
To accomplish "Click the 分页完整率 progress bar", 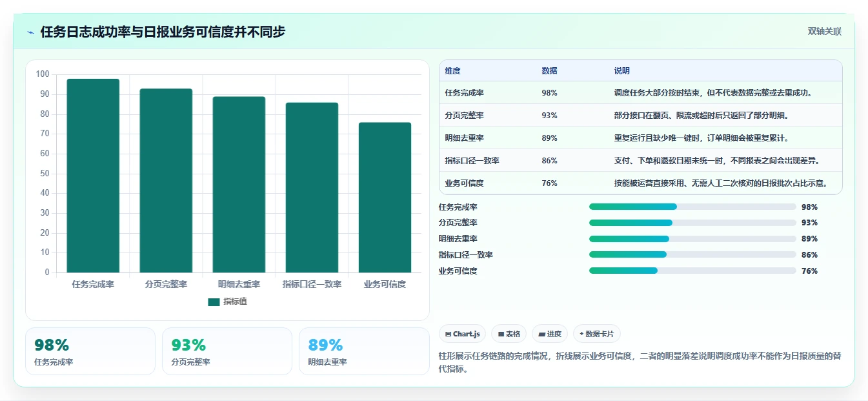I will pos(692,223).
